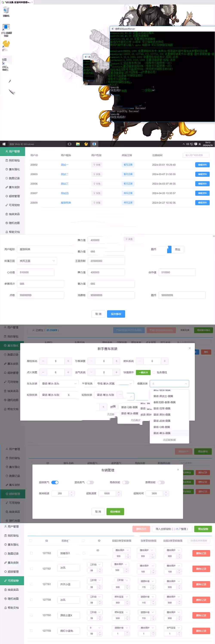Check the 包含悬挂 checkbox

pyautogui.click(x=154, y=372)
